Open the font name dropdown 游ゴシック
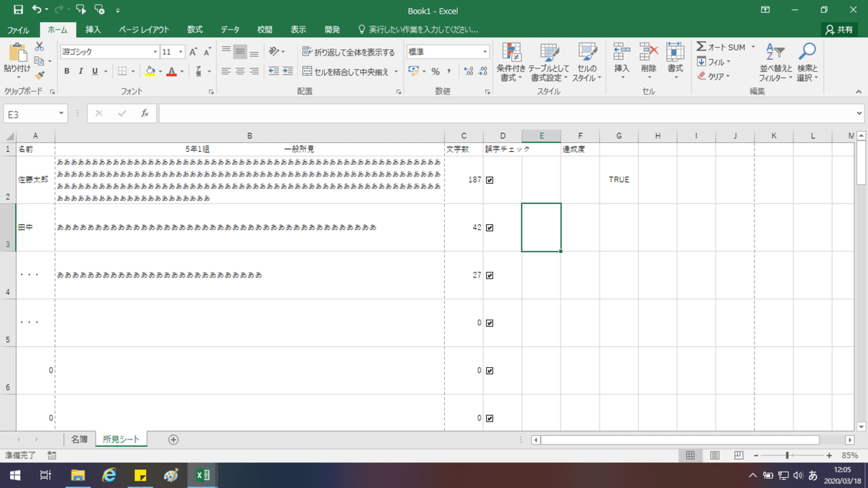Viewport: 868px width, 488px height. [155, 52]
